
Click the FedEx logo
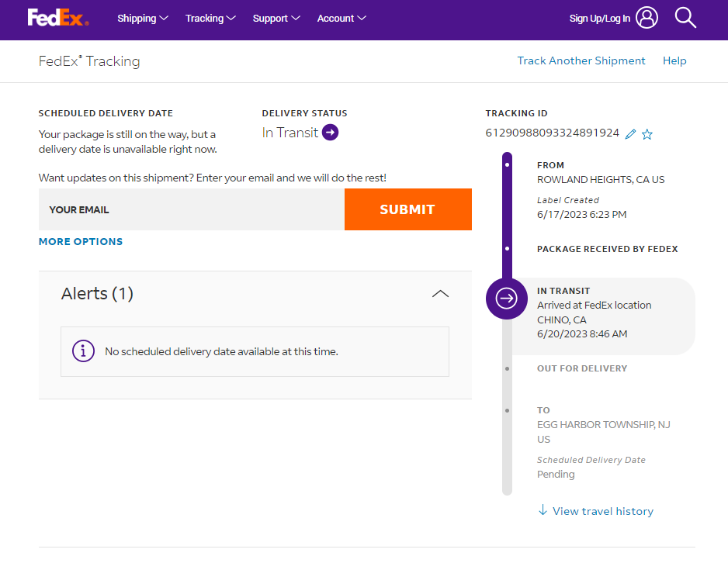click(58, 18)
